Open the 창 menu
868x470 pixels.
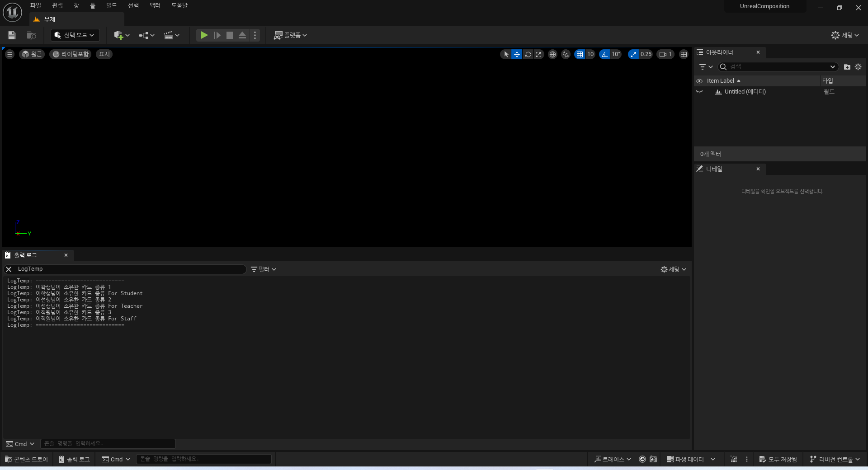pyautogui.click(x=76, y=5)
